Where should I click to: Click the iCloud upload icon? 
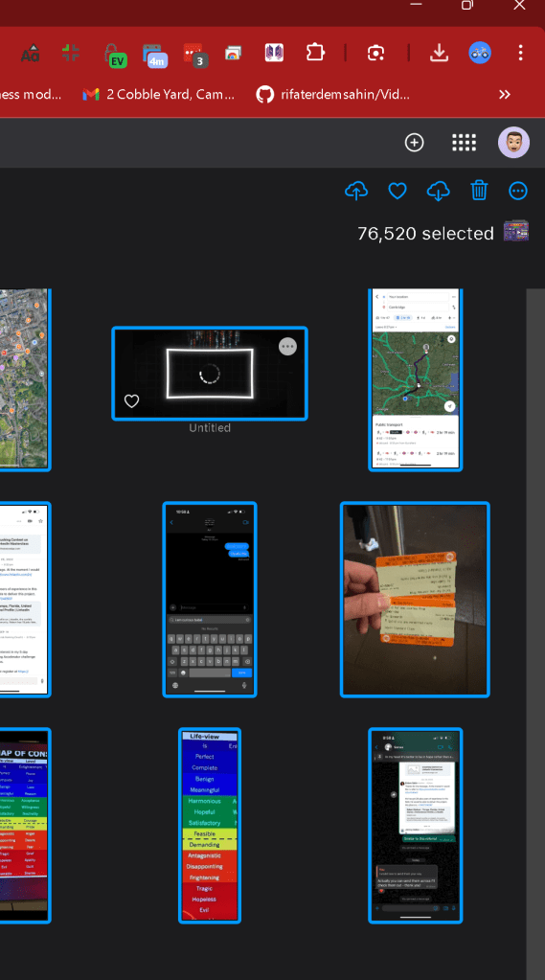click(x=356, y=191)
